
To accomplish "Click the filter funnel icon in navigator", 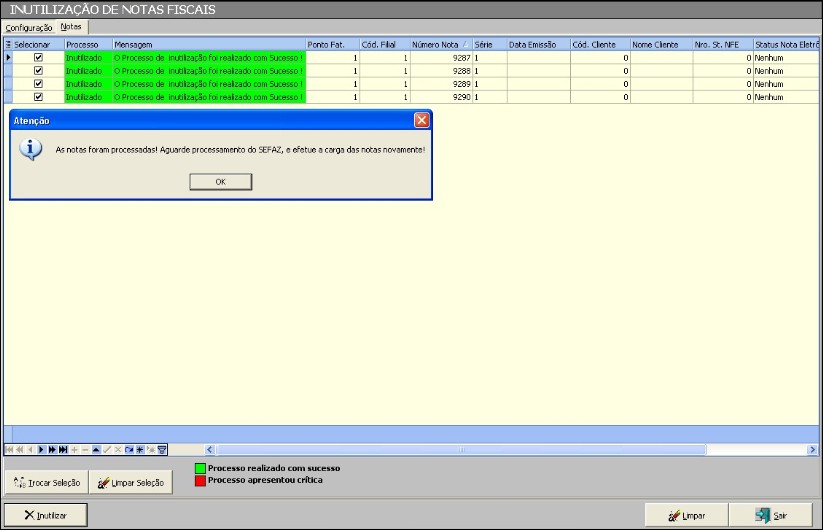I will pyautogui.click(x=162, y=450).
